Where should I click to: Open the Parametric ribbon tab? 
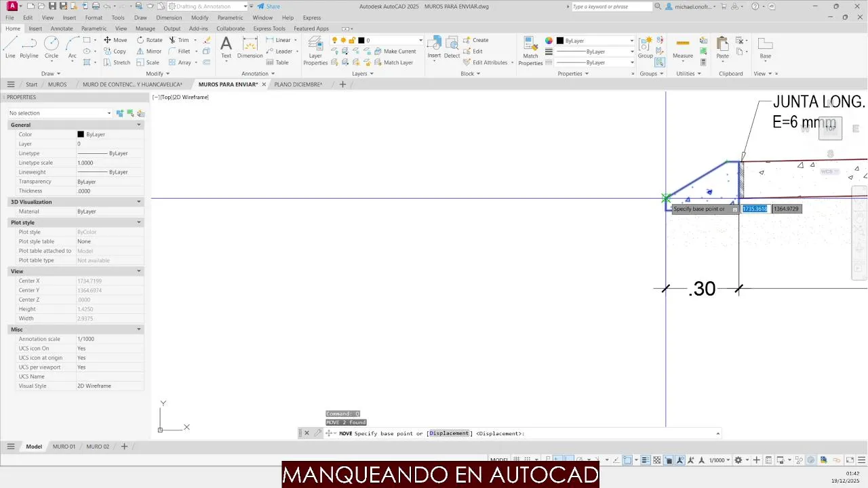[94, 28]
